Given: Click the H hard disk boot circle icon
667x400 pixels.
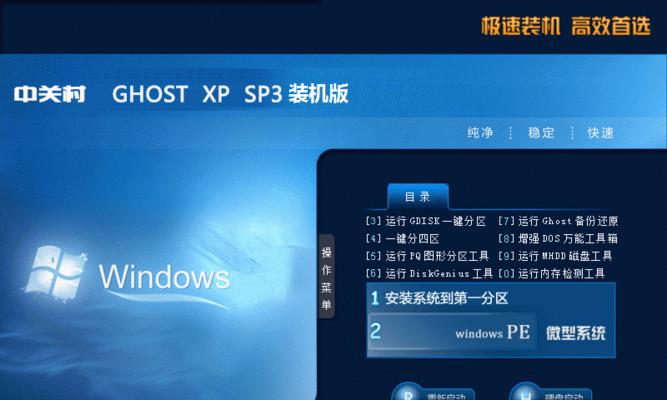Looking at the screenshot, I should coord(526,394).
